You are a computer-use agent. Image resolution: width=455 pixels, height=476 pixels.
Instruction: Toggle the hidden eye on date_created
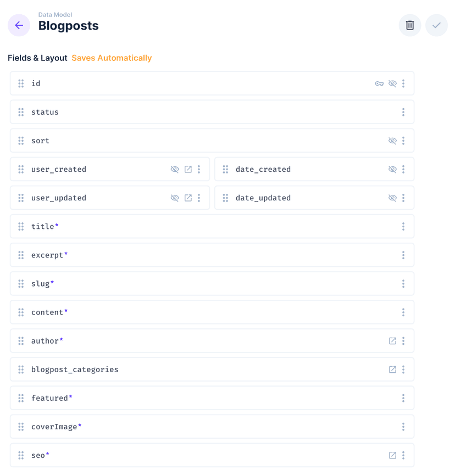392,169
